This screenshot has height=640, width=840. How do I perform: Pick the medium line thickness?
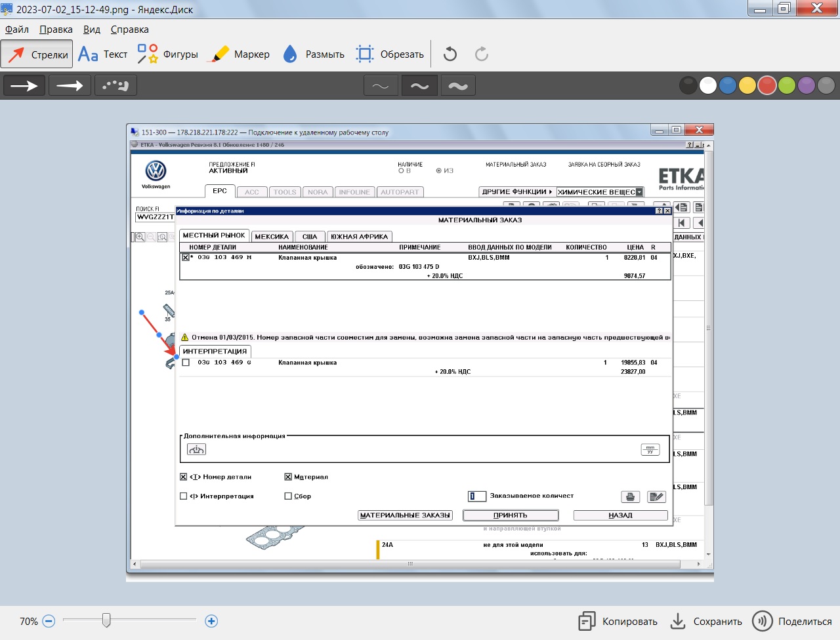[x=419, y=86]
